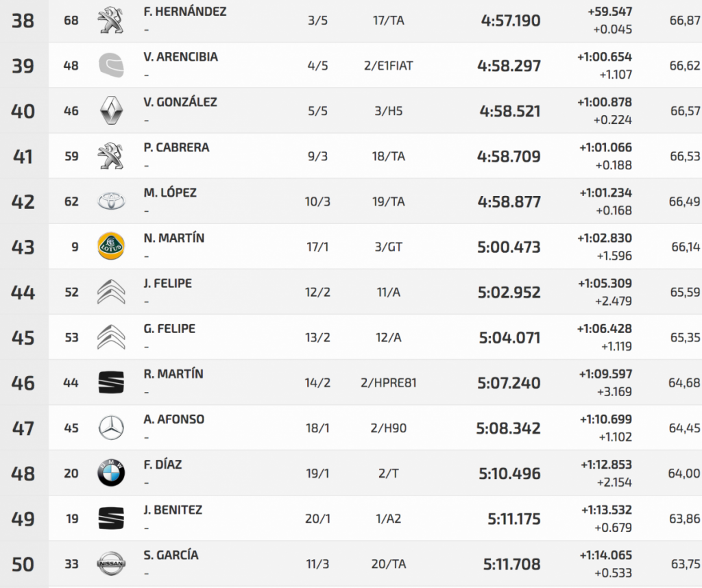This screenshot has height=588, width=702.
Task: Click driver name G. Felipe
Action: coord(169,329)
